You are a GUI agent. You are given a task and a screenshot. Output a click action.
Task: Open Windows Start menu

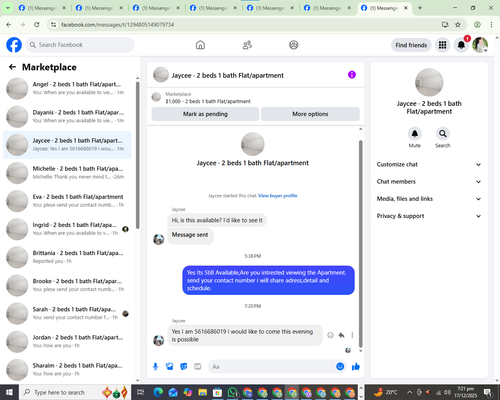[9, 392]
